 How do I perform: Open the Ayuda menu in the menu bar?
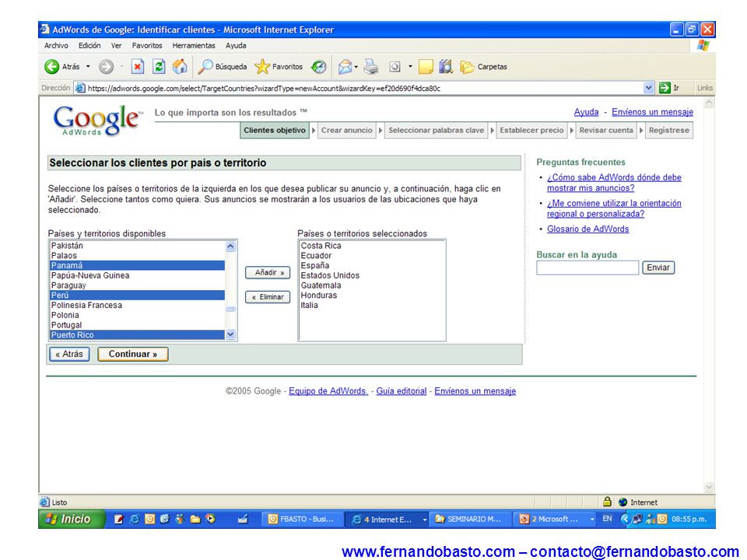[236, 46]
